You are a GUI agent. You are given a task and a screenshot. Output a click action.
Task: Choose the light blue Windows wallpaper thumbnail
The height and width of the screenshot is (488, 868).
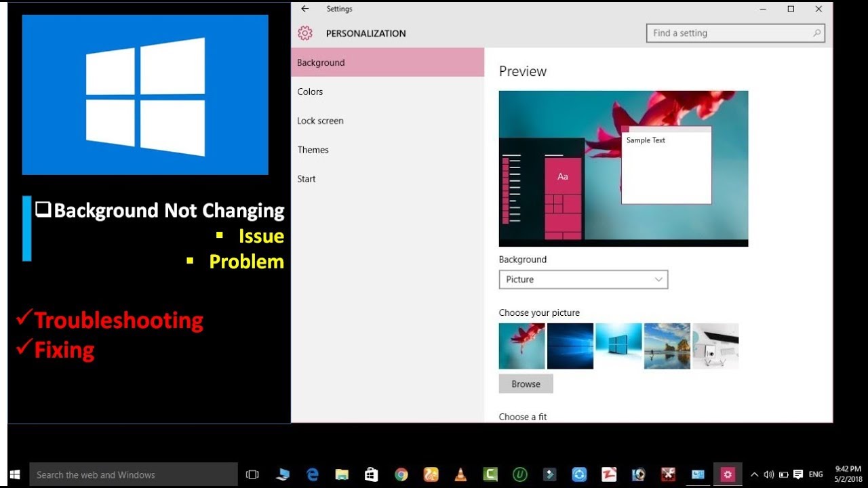618,346
